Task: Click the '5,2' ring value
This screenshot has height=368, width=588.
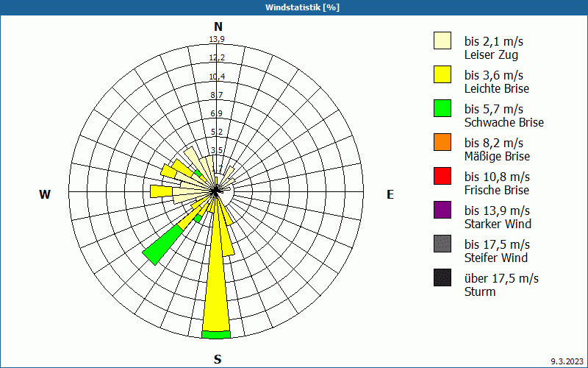Action: pyautogui.click(x=217, y=132)
